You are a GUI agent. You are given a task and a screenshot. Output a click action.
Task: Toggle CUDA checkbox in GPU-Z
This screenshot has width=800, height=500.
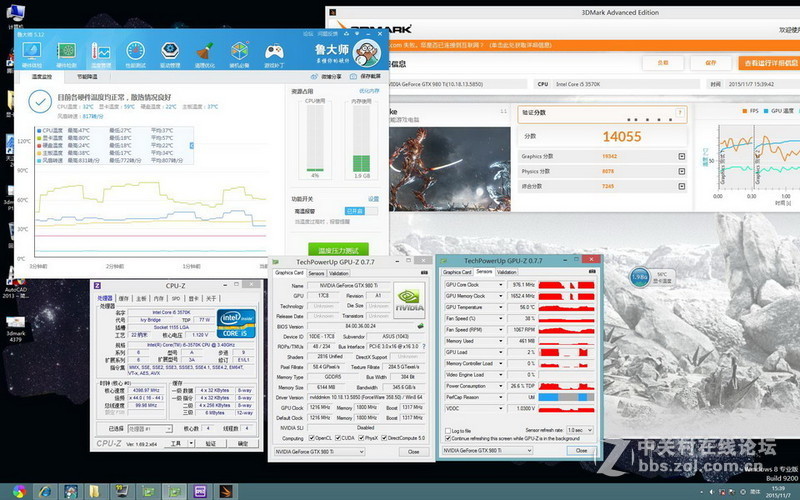pyautogui.click(x=337, y=438)
